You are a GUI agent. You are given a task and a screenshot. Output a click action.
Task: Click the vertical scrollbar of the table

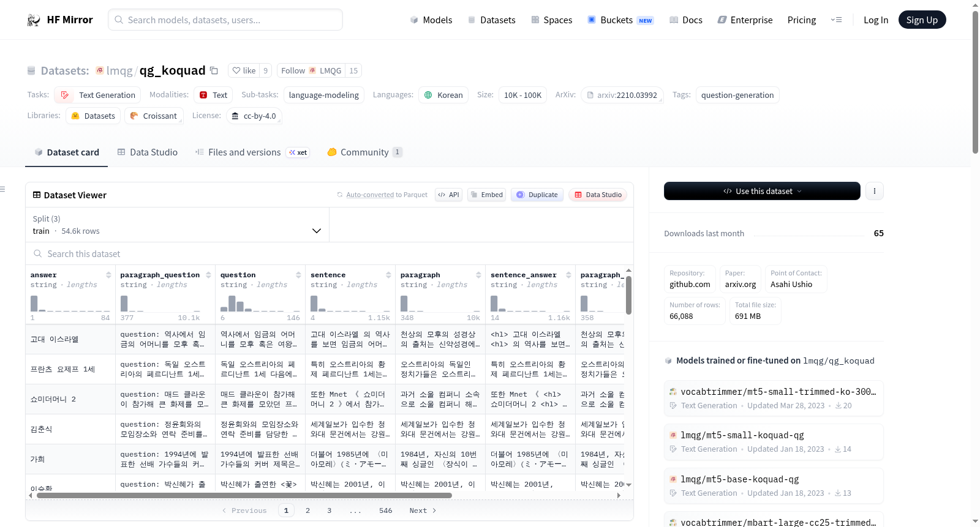628,295
